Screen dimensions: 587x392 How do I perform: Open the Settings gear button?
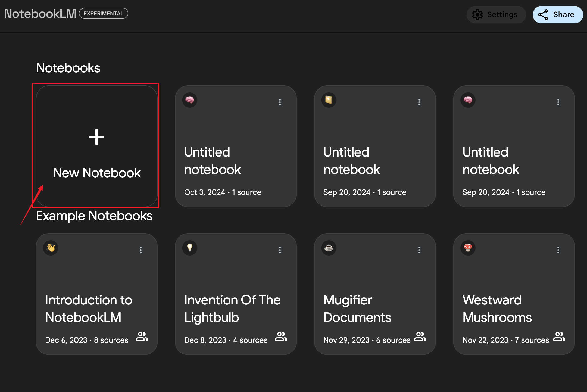point(496,14)
